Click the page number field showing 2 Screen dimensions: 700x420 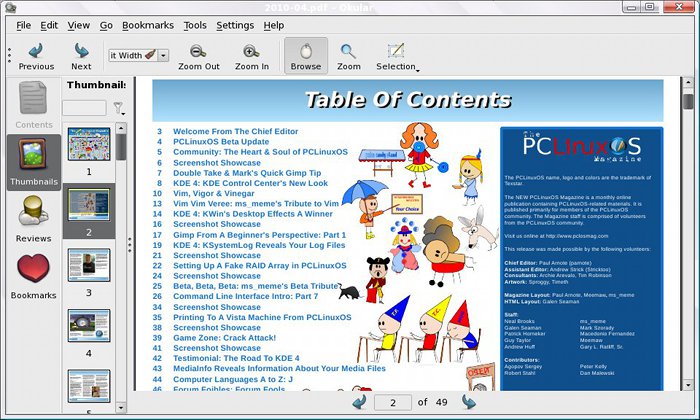coord(393,403)
